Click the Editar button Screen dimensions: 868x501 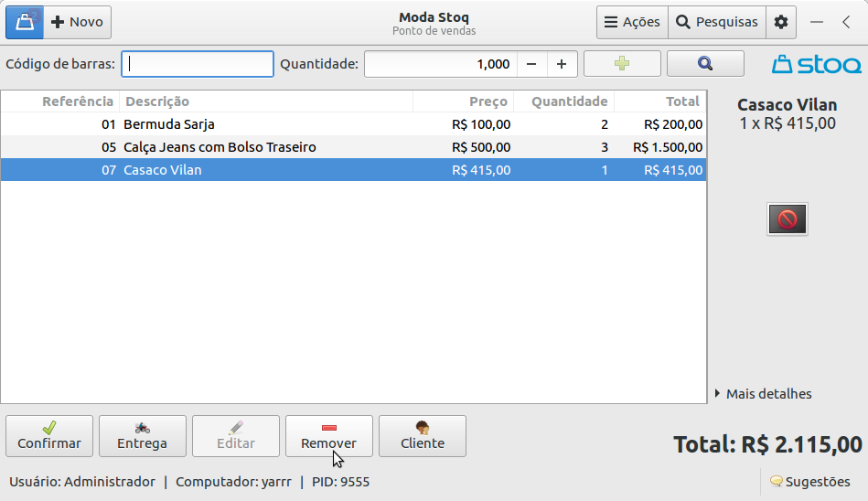point(236,436)
